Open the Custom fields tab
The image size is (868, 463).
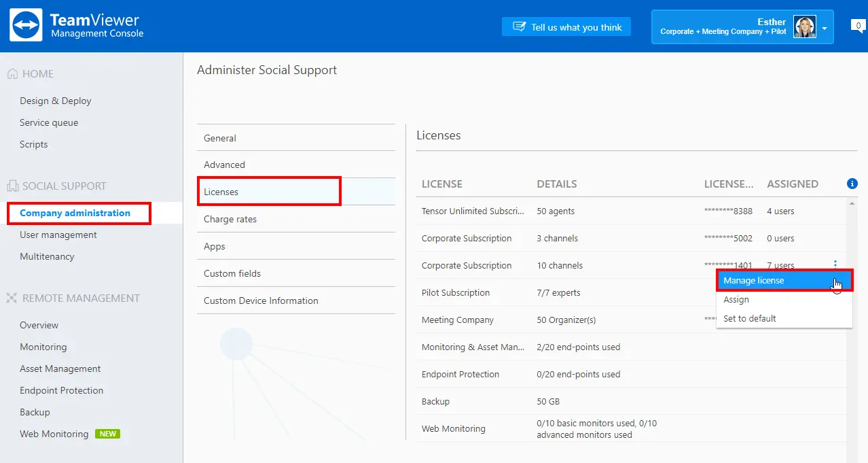tap(296, 273)
